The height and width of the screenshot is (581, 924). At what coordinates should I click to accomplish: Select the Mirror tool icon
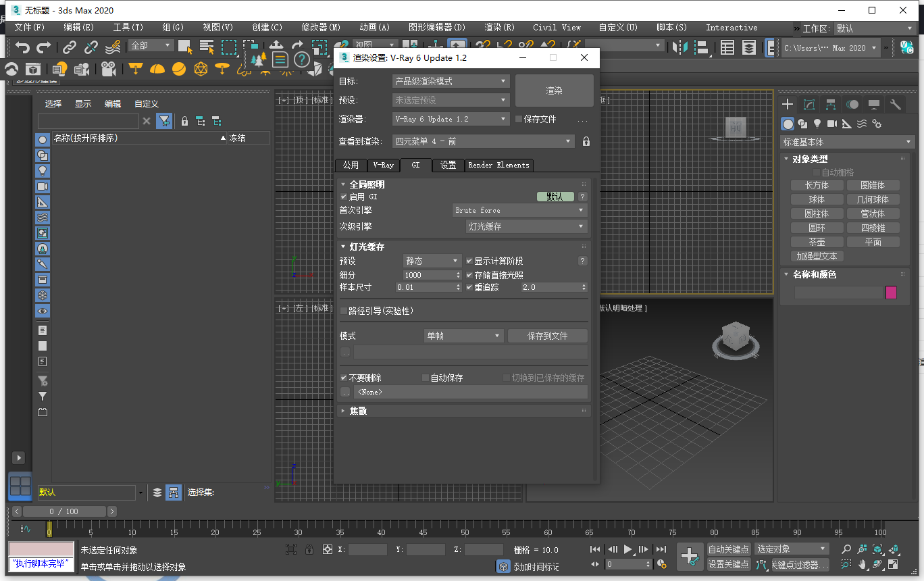[679, 47]
